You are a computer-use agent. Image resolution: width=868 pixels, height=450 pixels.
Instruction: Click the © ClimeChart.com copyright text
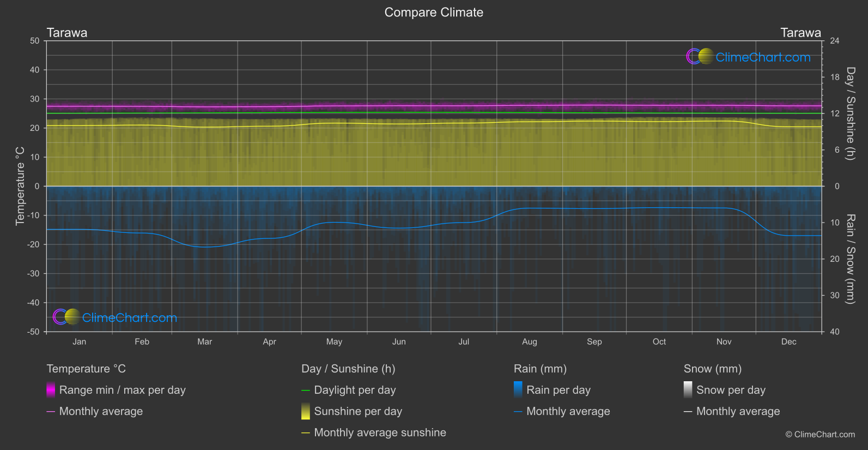coord(820,434)
